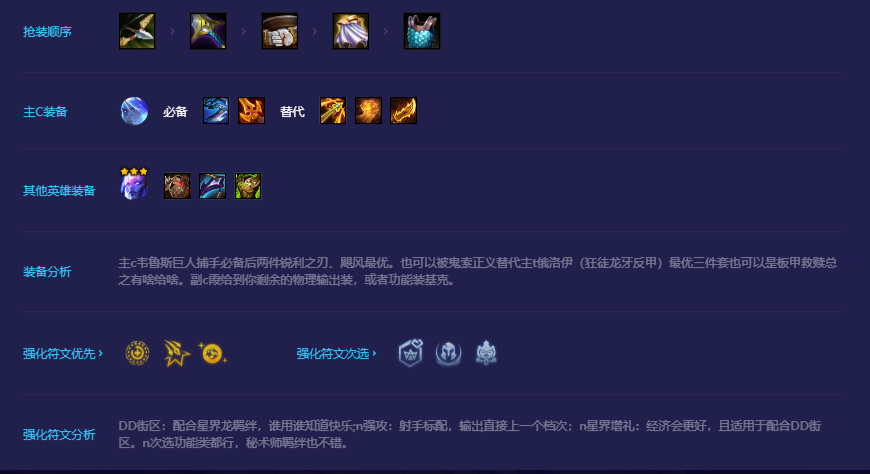Click the flaming fist replacement item icon
This screenshot has width=870, height=474.
pyautogui.click(x=368, y=110)
